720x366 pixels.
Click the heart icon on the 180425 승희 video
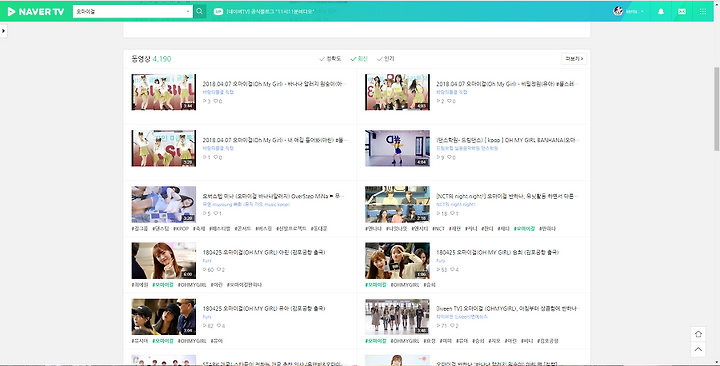[452, 270]
